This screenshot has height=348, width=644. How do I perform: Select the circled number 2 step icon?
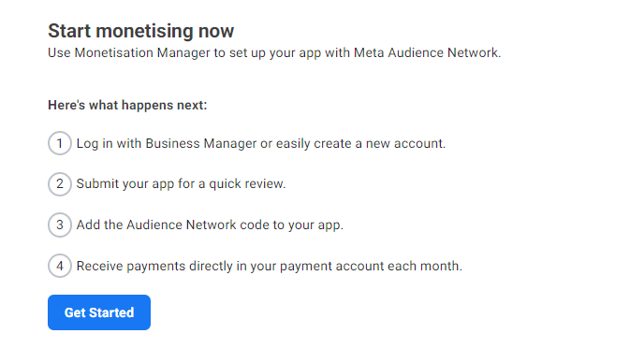pos(60,184)
